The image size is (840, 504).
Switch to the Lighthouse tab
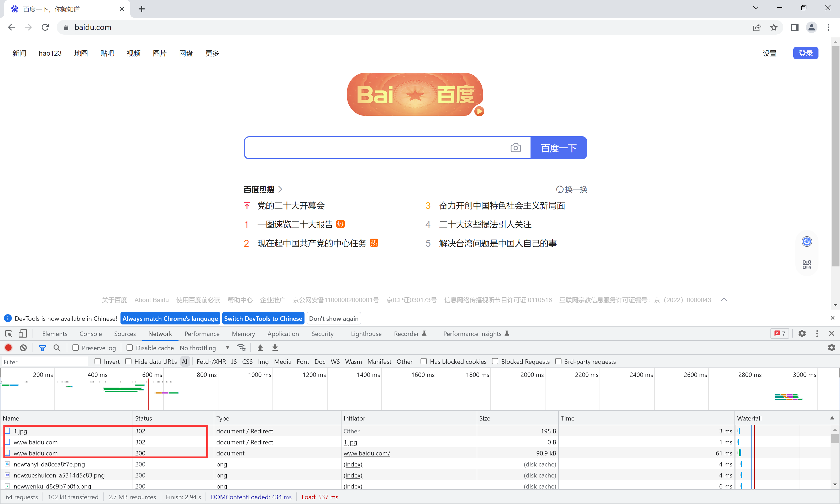tap(366, 334)
